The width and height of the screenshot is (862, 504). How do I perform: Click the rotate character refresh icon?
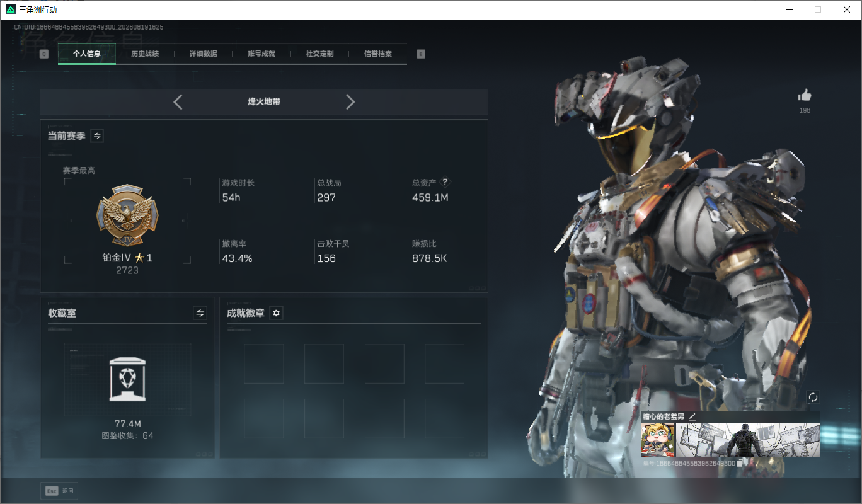pos(813,397)
